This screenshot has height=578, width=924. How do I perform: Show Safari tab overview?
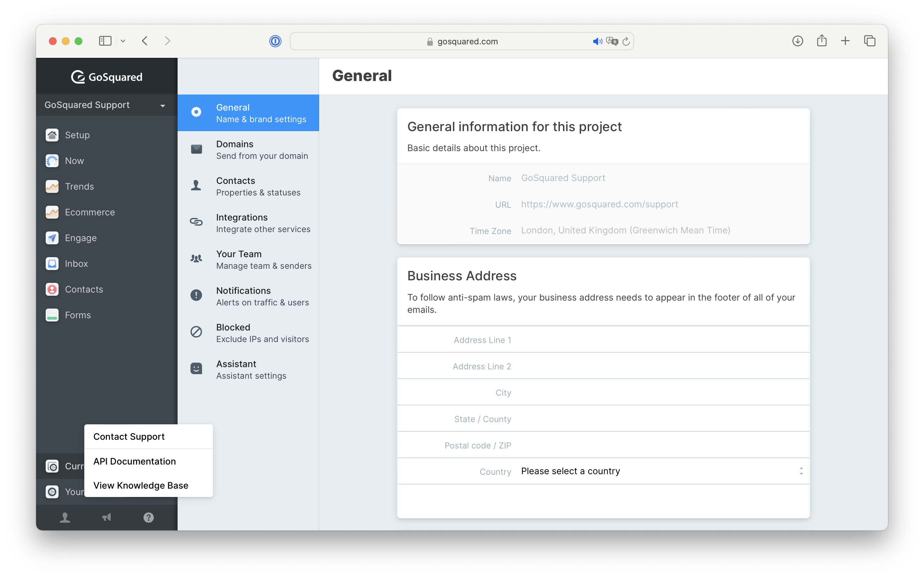click(x=869, y=41)
